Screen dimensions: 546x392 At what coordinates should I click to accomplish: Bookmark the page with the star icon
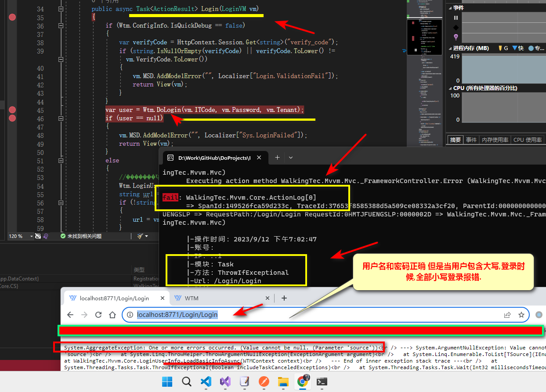pyautogui.click(x=521, y=315)
